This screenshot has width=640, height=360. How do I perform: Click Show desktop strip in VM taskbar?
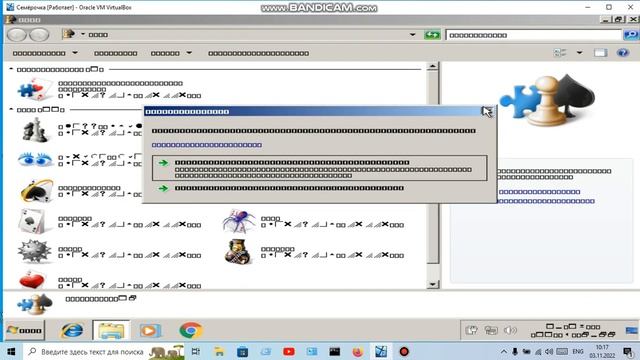(631, 330)
